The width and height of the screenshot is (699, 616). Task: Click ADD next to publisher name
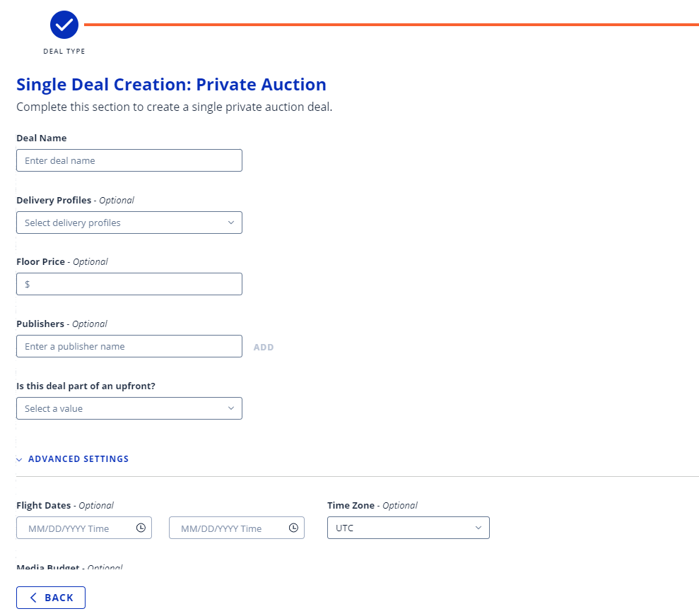(264, 347)
